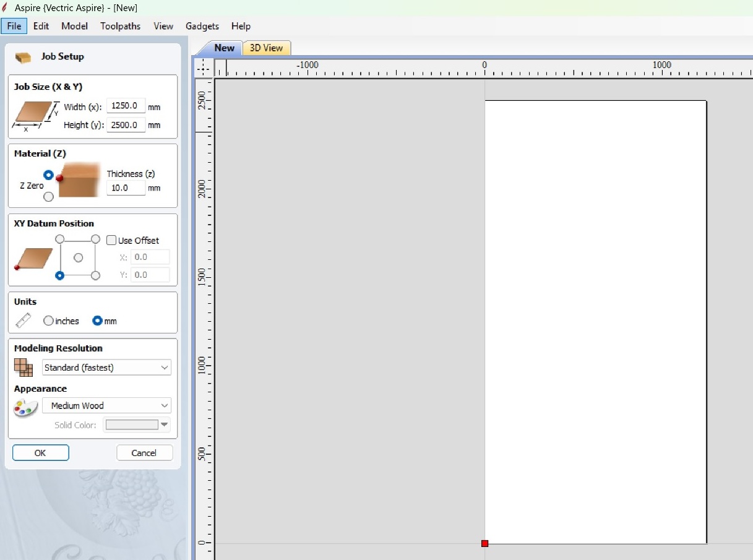Click the Aspire feather icon in title bar

coord(6,7)
